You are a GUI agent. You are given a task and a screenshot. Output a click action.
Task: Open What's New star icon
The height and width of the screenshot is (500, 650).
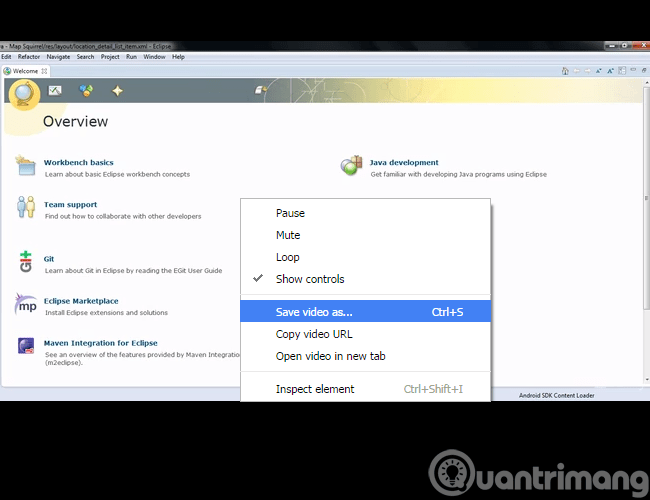(117, 90)
